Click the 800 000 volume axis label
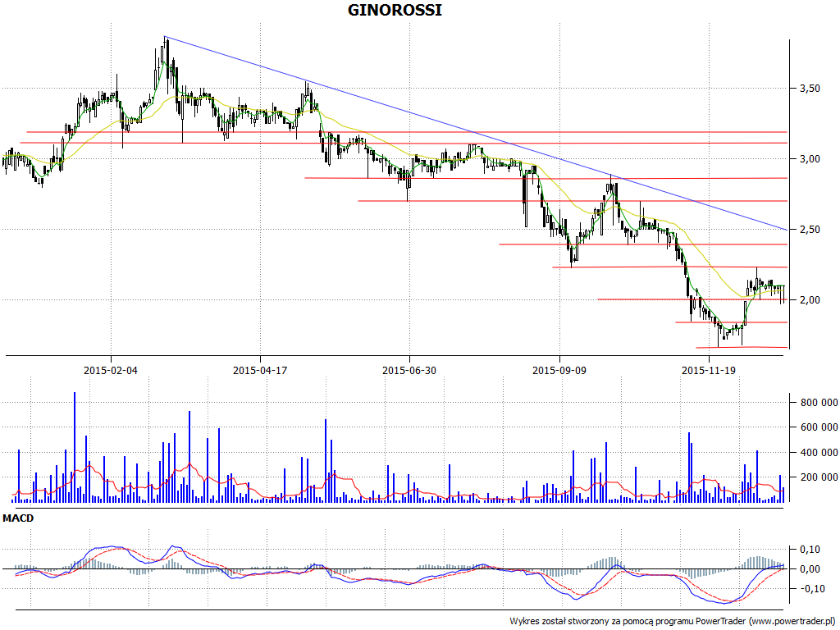This screenshot has height=630, width=840. [819, 403]
